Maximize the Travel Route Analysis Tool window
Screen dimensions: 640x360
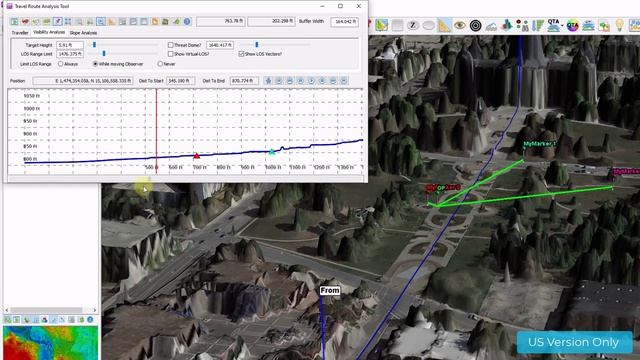340,6
